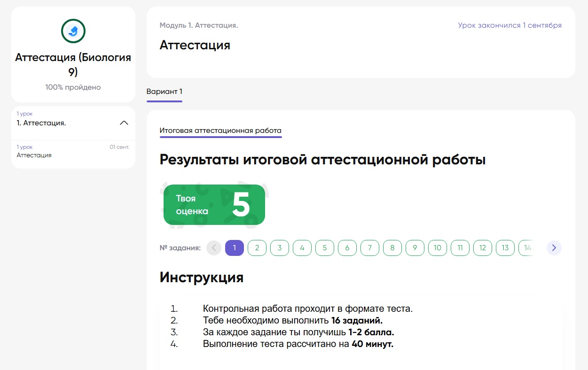The width and height of the screenshot is (588, 370).
Task: Select task number 11
Action: click(x=460, y=247)
